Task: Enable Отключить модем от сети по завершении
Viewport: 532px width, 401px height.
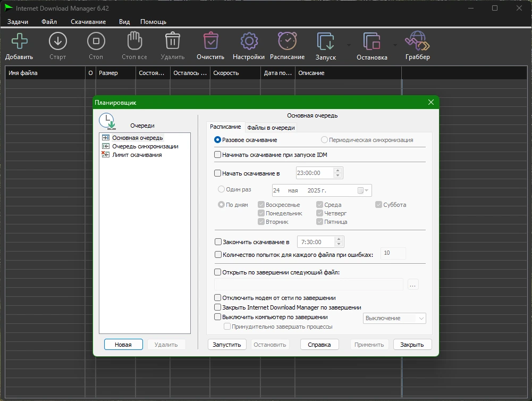Action: (x=217, y=298)
